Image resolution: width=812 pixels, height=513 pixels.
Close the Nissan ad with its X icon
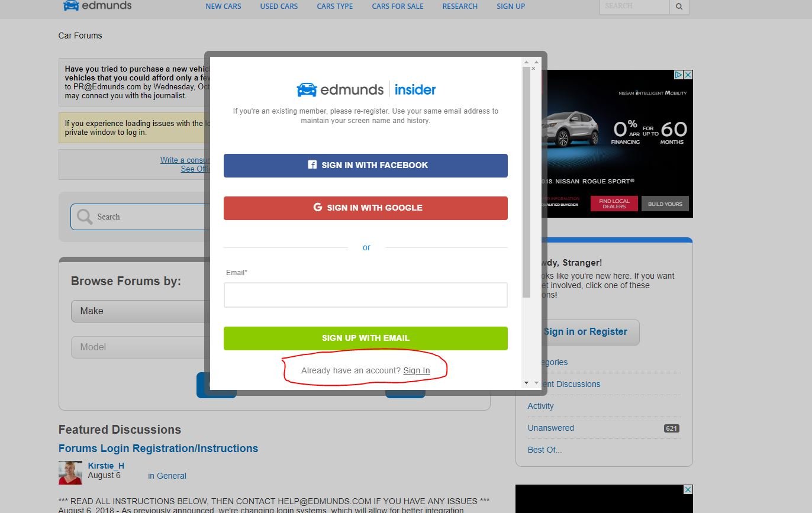[x=688, y=75]
